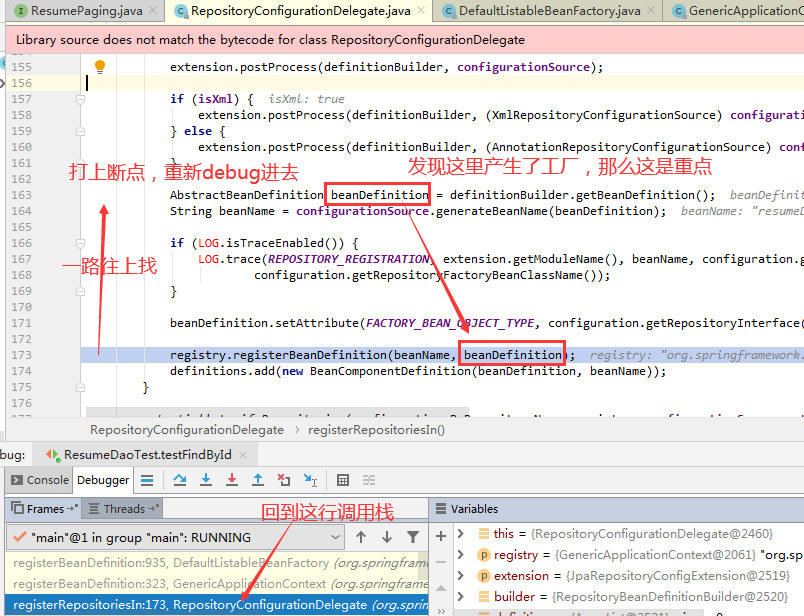Open the Evaluate Expression calculator icon
The image size is (804, 616).
point(343,480)
